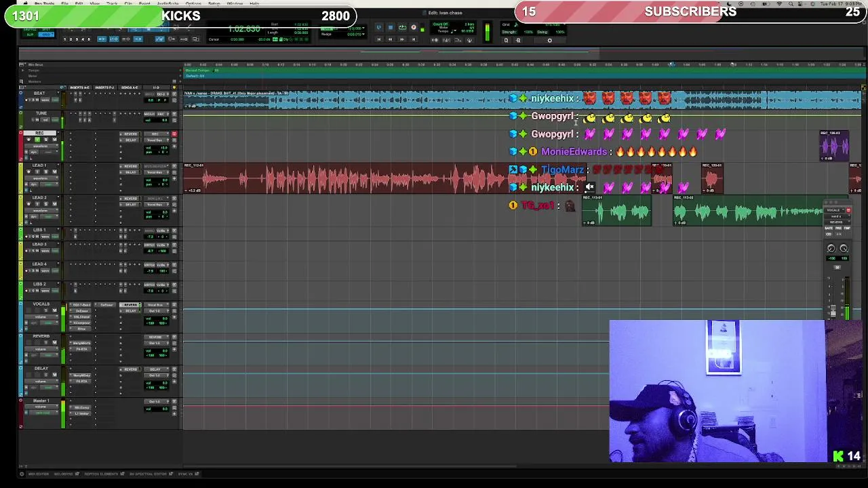
Task: Open the File menu
Action: [64, 3]
